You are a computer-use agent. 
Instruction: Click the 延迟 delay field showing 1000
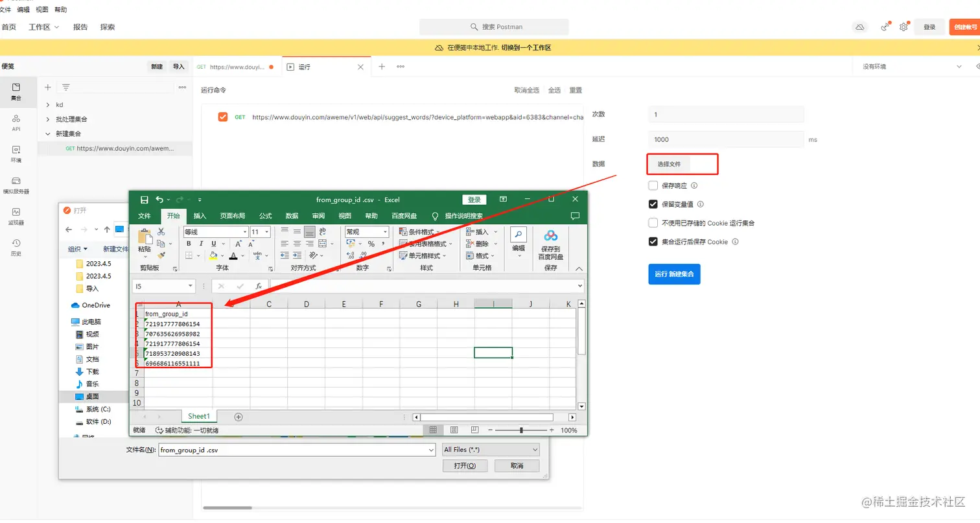pyautogui.click(x=726, y=139)
